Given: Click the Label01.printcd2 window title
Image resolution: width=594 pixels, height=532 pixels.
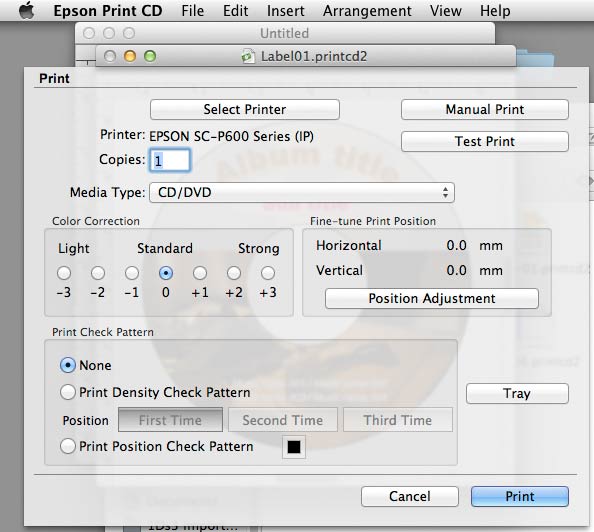Looking at the screenshot, I should [x=314, y=56].
